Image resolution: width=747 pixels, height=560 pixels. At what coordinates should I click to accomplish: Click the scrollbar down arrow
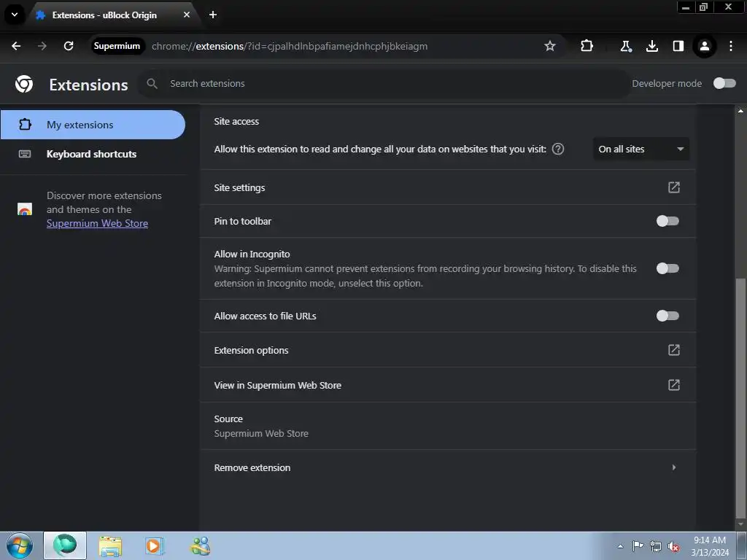click(x=740, y=524)
